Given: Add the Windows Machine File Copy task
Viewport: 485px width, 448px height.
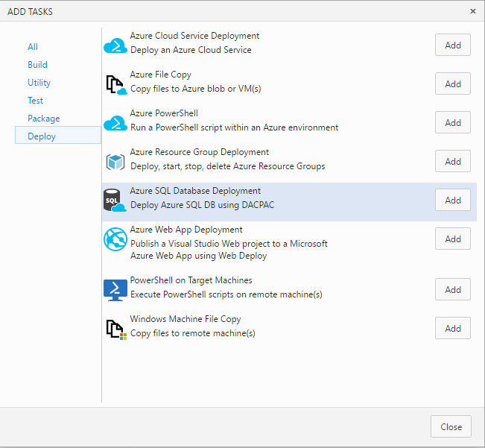Looking at the screenshot, I should (453, 328).
